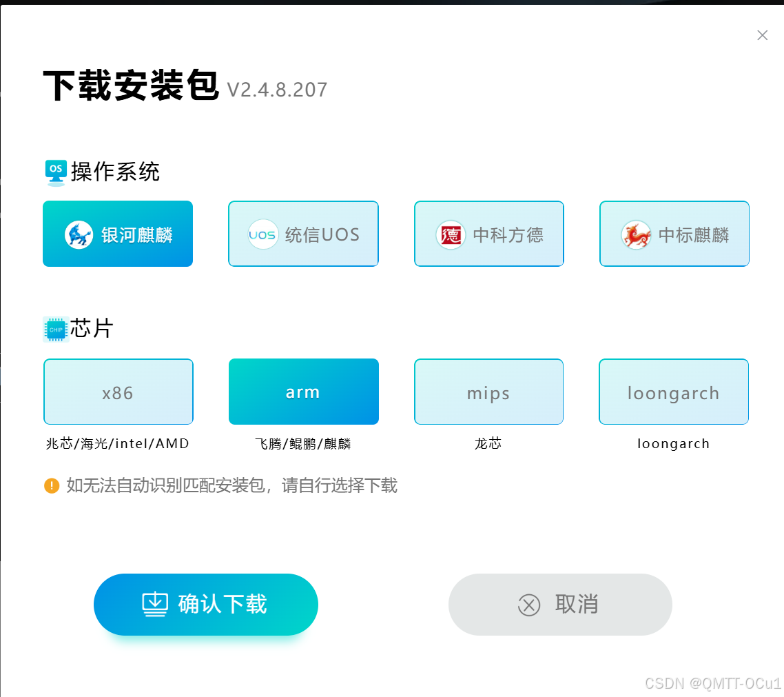
Task: Click the 中标麒麟 dragon logo icon
Action: (x=636, y=234)
